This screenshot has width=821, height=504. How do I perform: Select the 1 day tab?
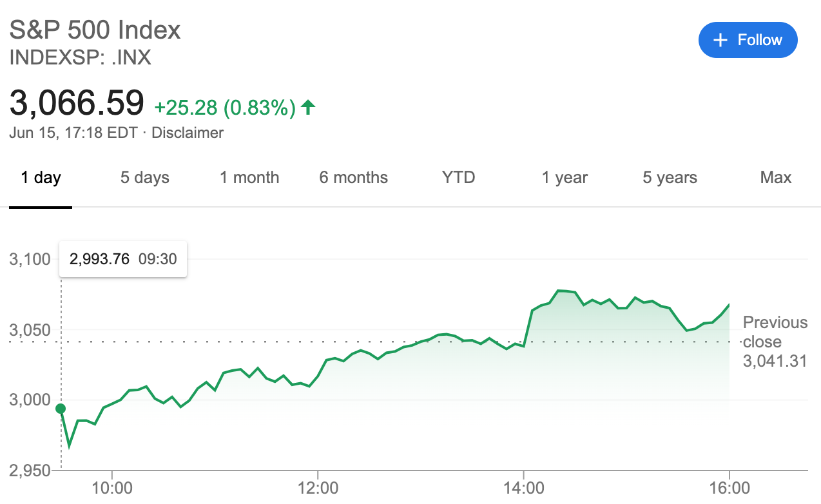click(41, 178)
